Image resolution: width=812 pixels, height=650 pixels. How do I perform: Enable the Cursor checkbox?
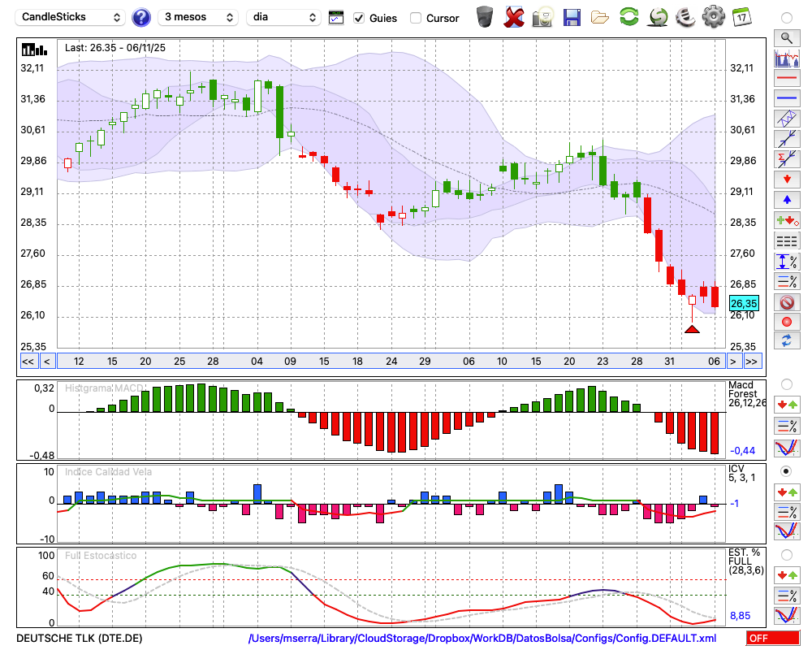pos(416,18)
